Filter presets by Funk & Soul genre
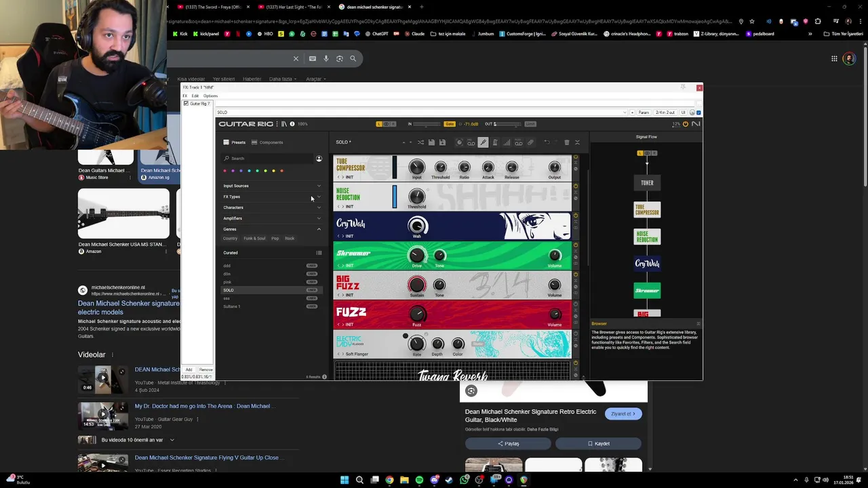Viewport: 868px width, 488px height. point(254,239)
